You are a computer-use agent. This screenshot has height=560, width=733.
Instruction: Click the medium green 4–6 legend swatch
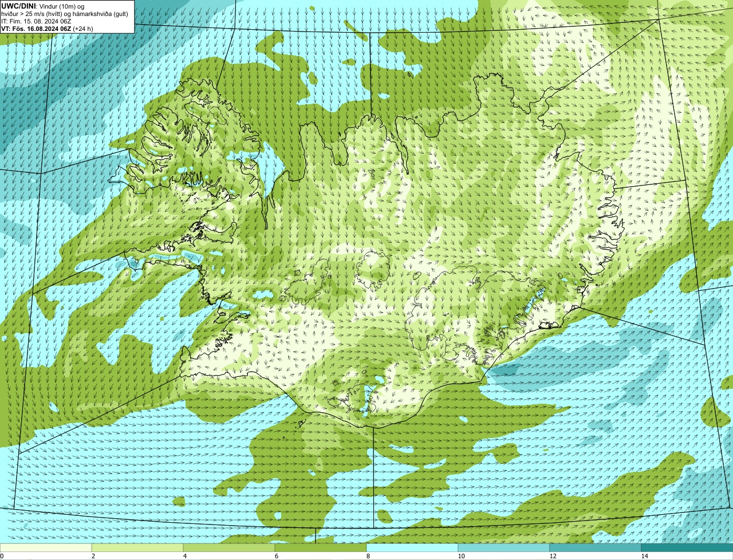click(229, 547)
